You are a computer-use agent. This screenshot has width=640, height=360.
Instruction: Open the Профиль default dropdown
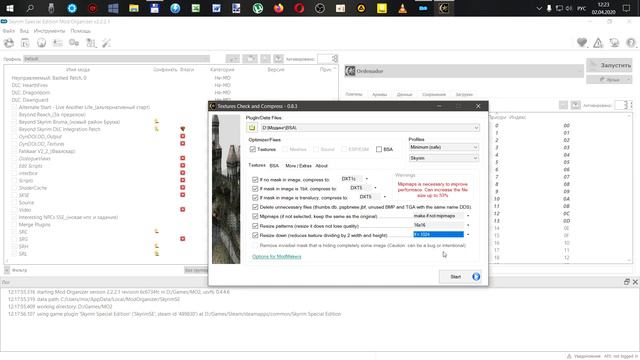coord(116,59)
